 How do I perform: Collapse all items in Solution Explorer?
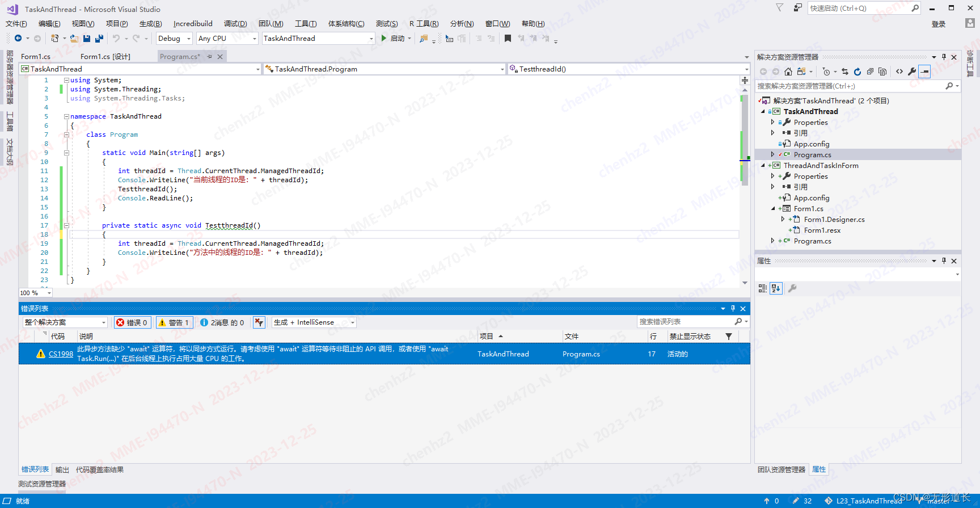pos(870,72)
